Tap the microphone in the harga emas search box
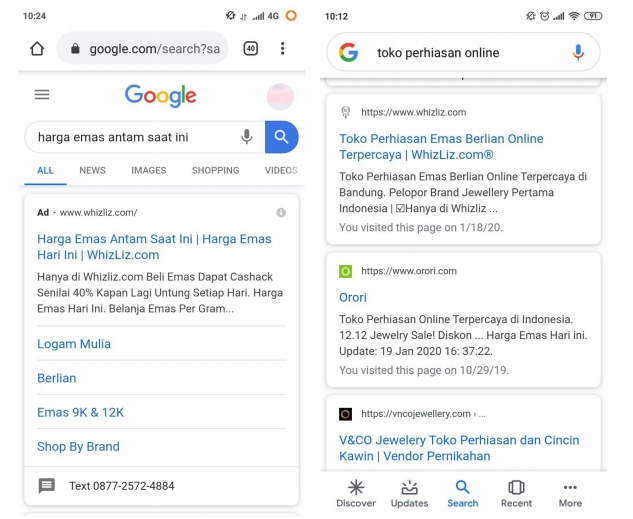This screenshot has width=633, height=519. tap(247, 137)
